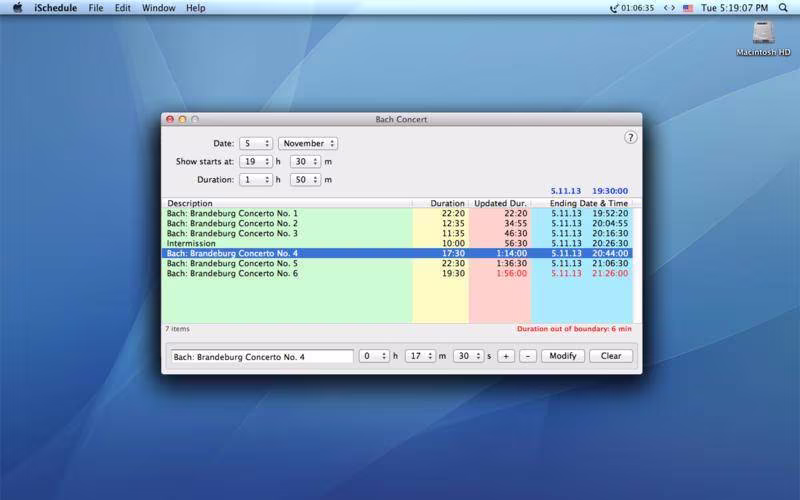Image resolution: width=800 pixels, height=500 pixels.
Task: Open Spotlight search magnifier
Action: point(783,8)
